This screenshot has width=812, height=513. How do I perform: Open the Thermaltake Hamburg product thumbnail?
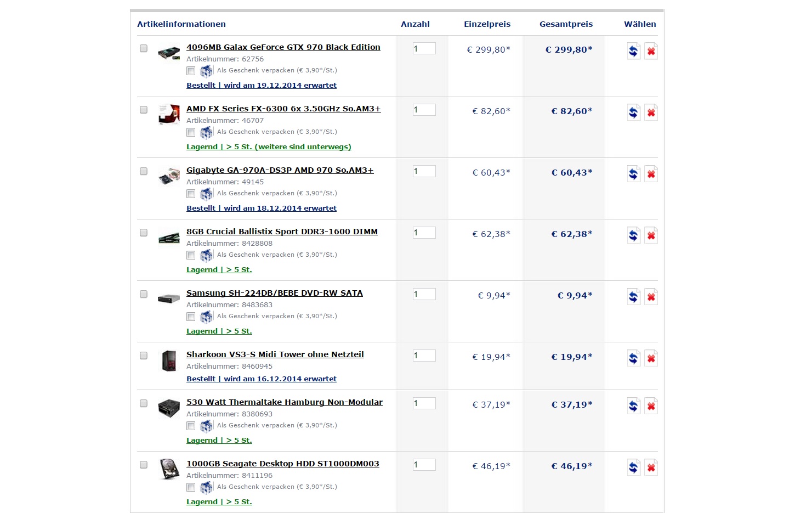169,408
